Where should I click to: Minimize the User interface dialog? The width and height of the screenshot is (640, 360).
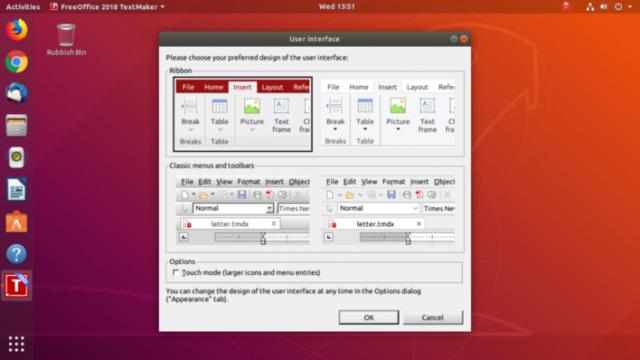pyautogui.click(x=454, y=39)
